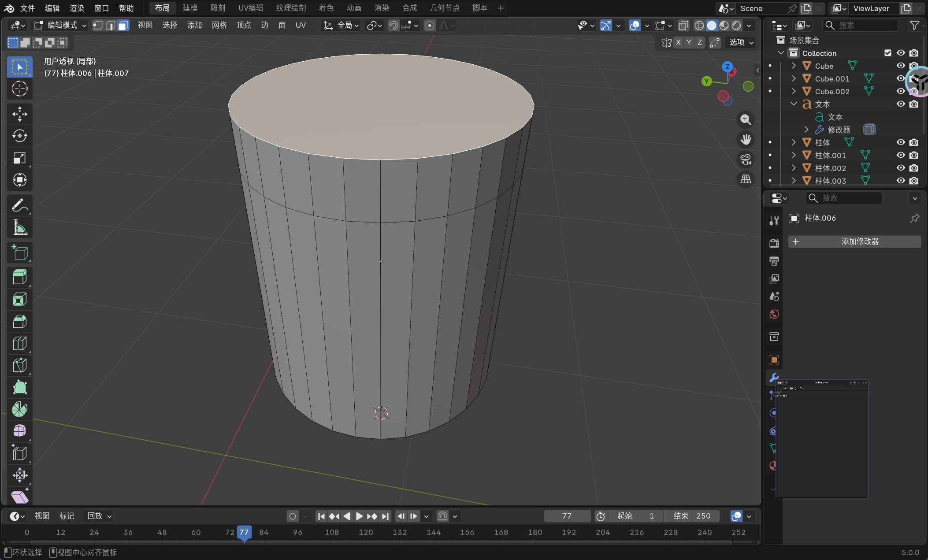Activate the Rotate tool

tap(19, 136)
